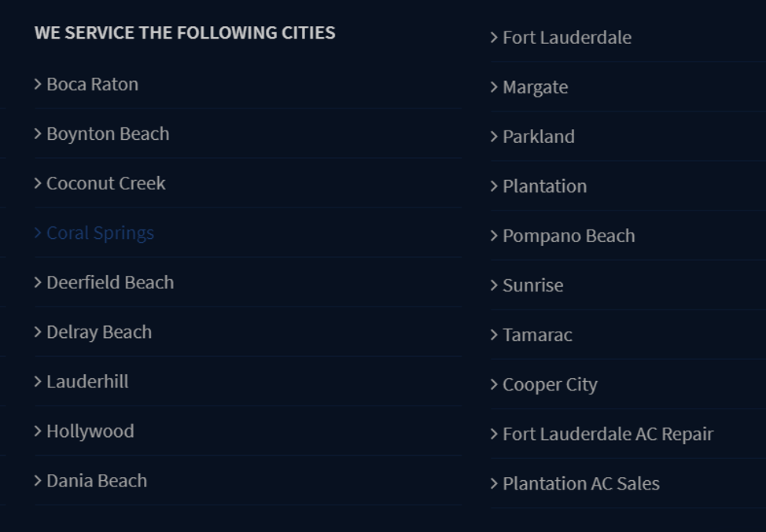Open the Boynton Beach city link
The width and height of the screenshot is (766, 532).
pyautogui.click(x=108, y=134)
